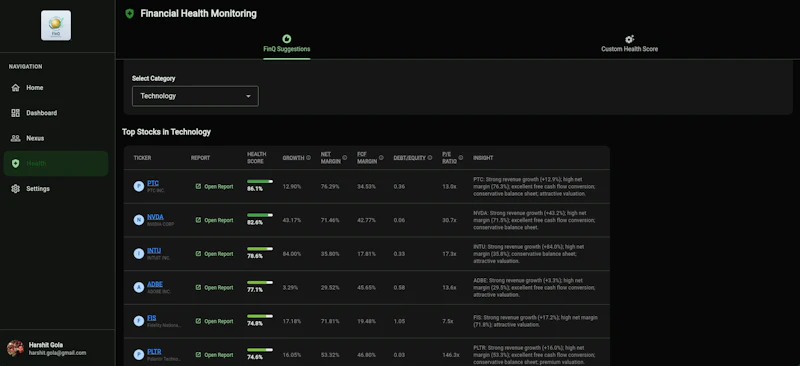The image size is (800, 366).
Task: Click the FIS round ticker badge
Action: 139,321
